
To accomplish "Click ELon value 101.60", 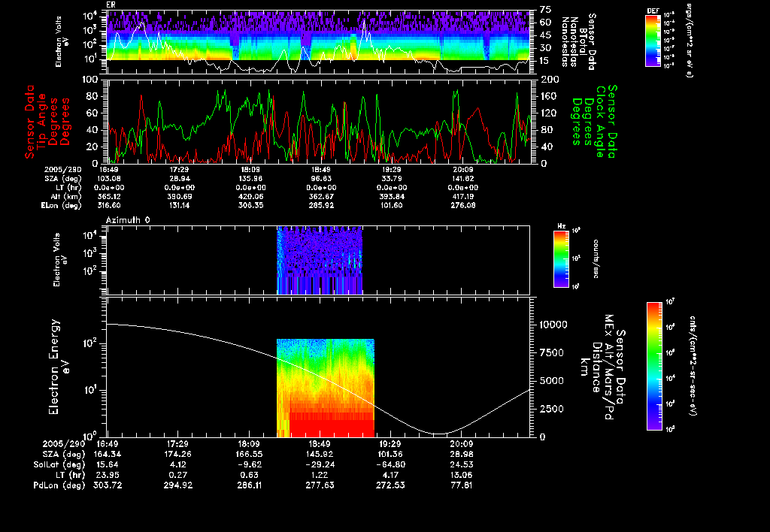I will click(x=391, y=206).
